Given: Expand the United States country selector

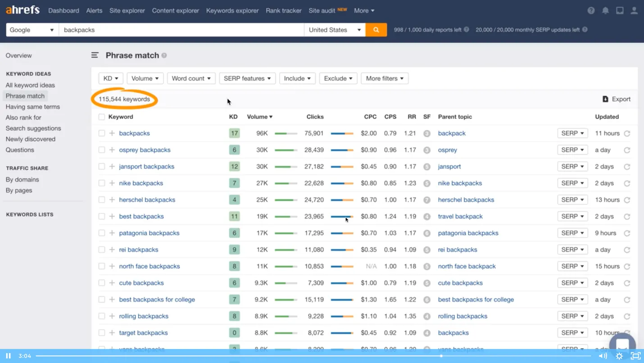Looking at the screenshot, I should [x=335, y=30].
